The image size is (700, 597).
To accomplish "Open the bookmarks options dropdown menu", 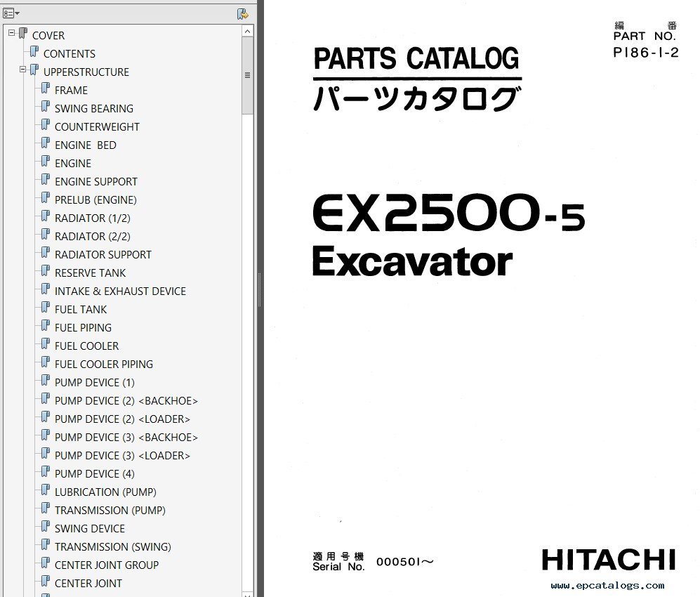I will tap(11, 14).
